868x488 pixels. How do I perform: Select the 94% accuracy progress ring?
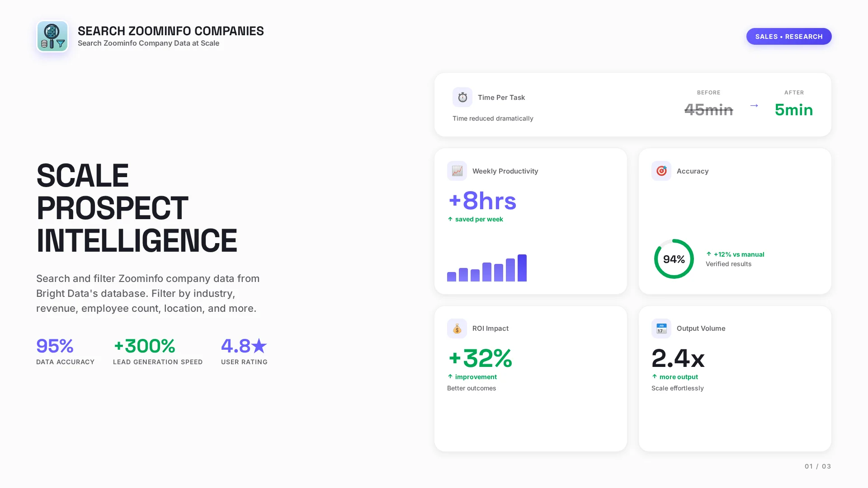[x=674, y=259]
